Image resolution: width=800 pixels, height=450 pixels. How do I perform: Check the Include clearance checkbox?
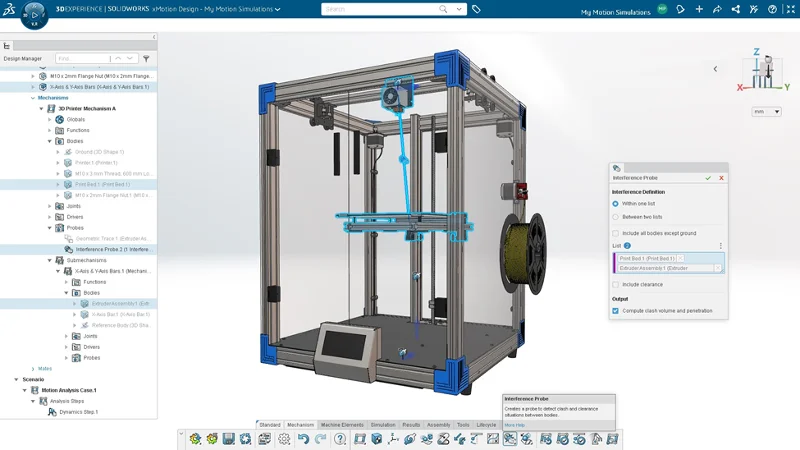point(615,284)
